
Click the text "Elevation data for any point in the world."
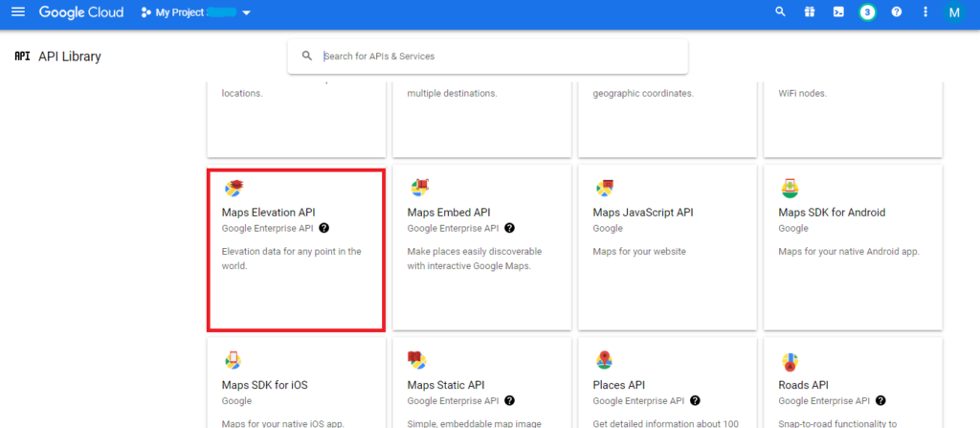point(291,259)
